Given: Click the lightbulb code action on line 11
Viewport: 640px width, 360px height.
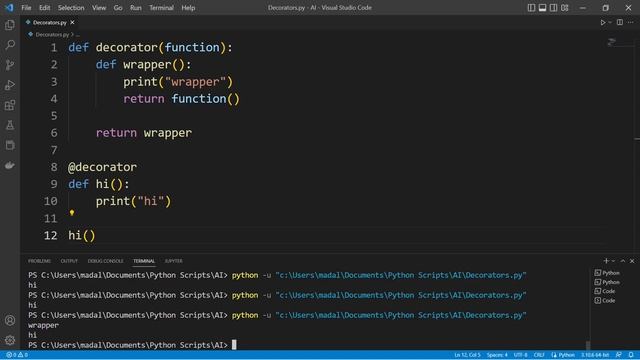Looking at the screenshot, I should (72, 212).
